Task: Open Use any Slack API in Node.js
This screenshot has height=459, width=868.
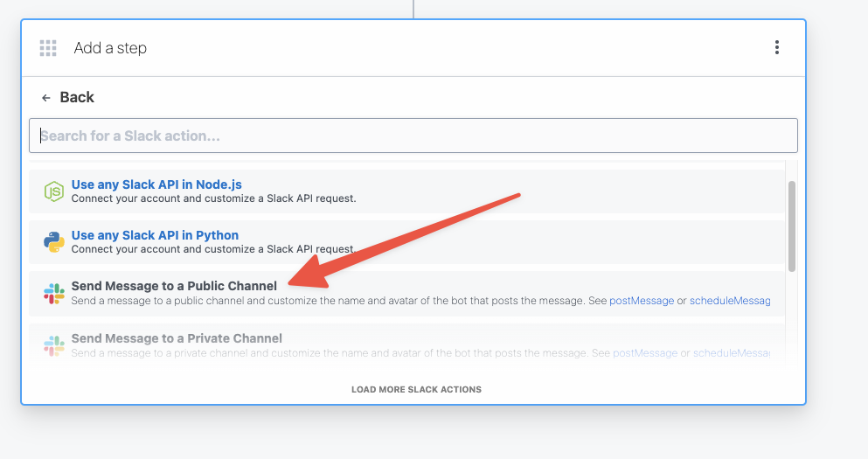Action: 156,184
